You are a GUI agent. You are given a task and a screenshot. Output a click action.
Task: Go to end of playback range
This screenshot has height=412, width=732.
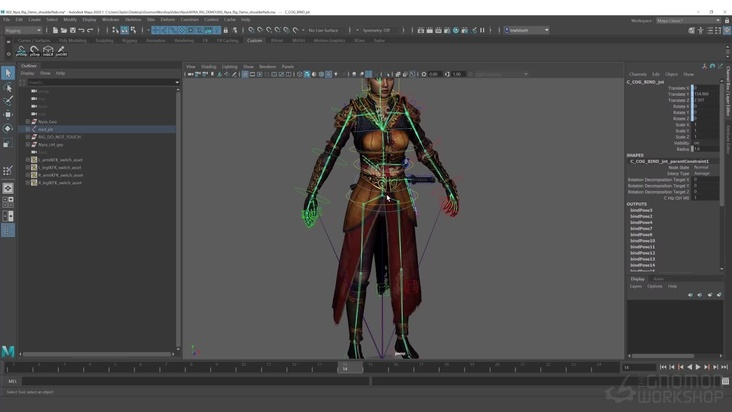coord(725,368)
